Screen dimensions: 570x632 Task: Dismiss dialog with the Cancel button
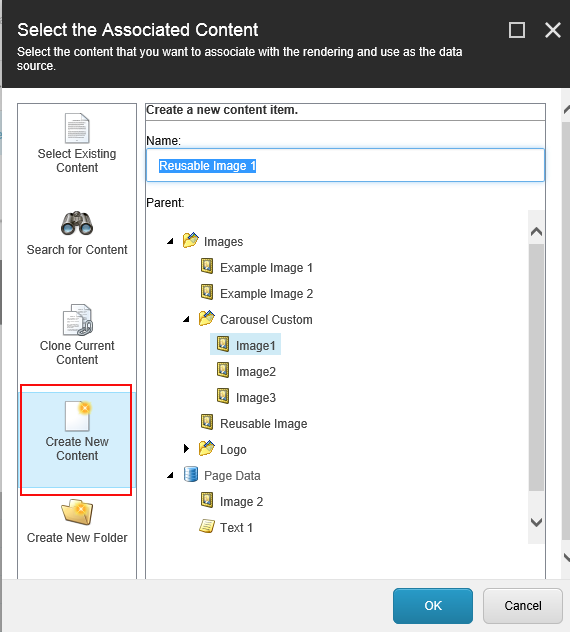522,605
